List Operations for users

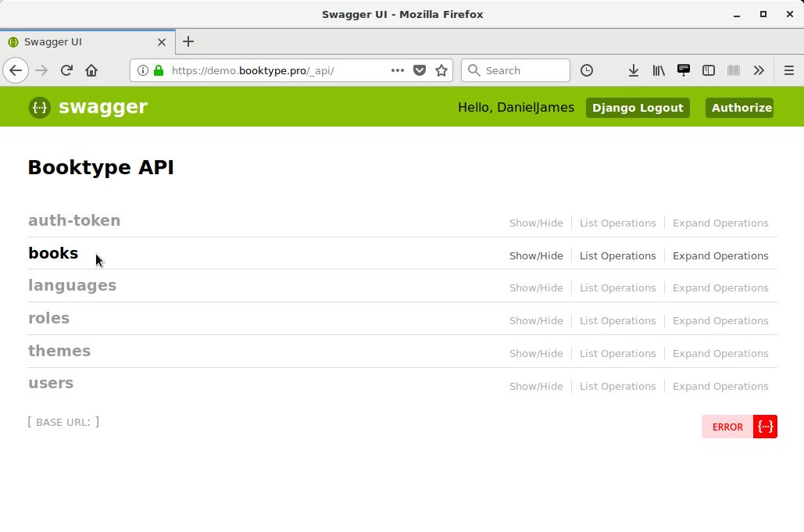click(618, 387)
